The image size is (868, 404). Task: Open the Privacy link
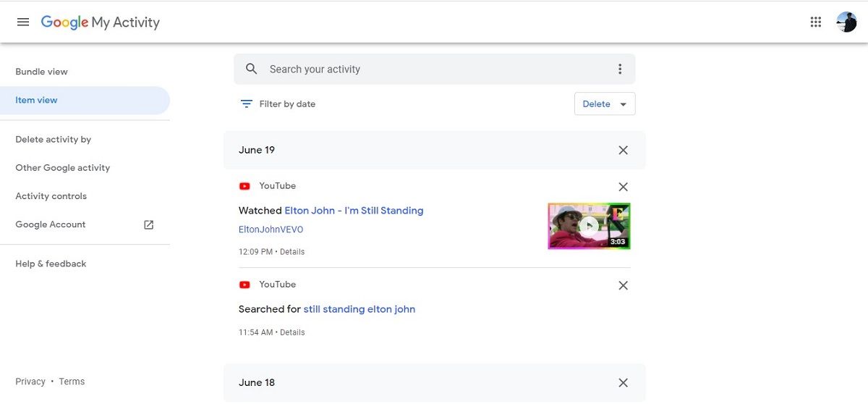(30, 382)
